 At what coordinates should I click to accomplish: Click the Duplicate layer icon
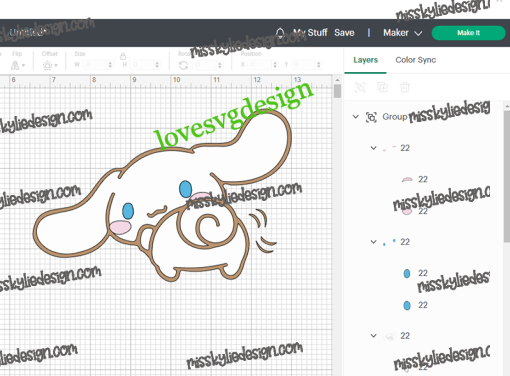click(382, 87)
